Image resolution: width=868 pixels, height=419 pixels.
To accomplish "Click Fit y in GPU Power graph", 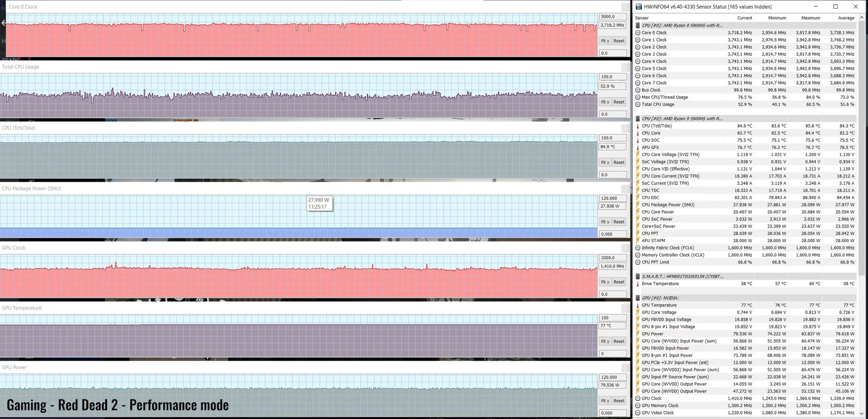I will 605,401.
